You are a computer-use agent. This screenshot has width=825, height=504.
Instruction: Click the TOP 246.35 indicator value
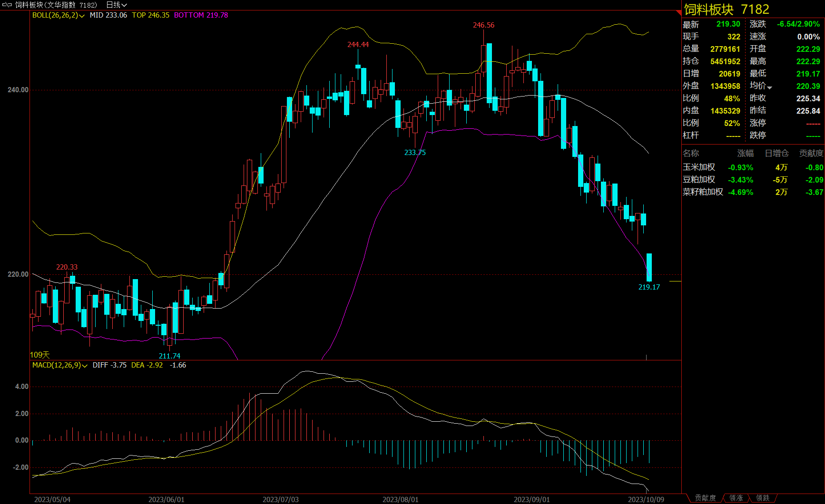pyautogui.click(x=150, y=15)
